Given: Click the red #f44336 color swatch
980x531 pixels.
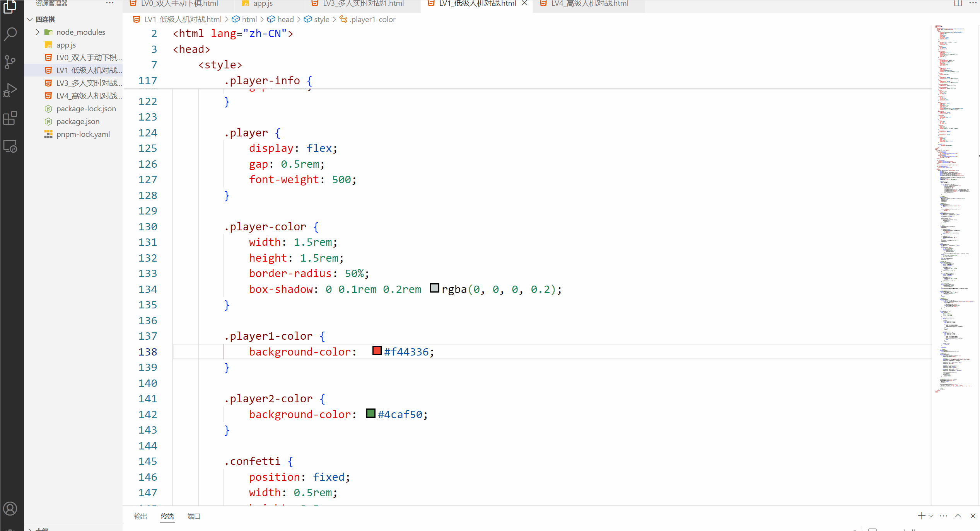Looking at the screenshot, I should tap(377, 351).
